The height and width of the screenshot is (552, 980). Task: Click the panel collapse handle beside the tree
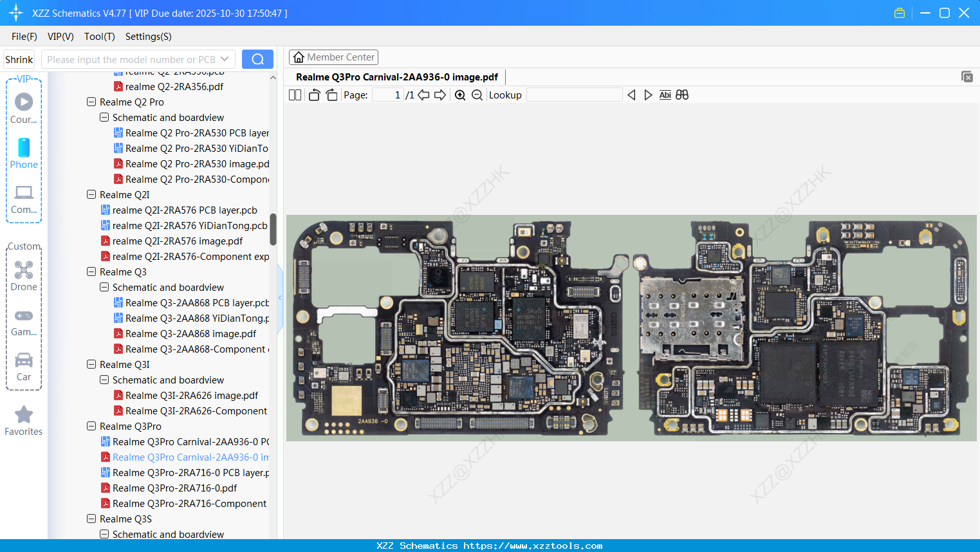(x=280, y=298)
